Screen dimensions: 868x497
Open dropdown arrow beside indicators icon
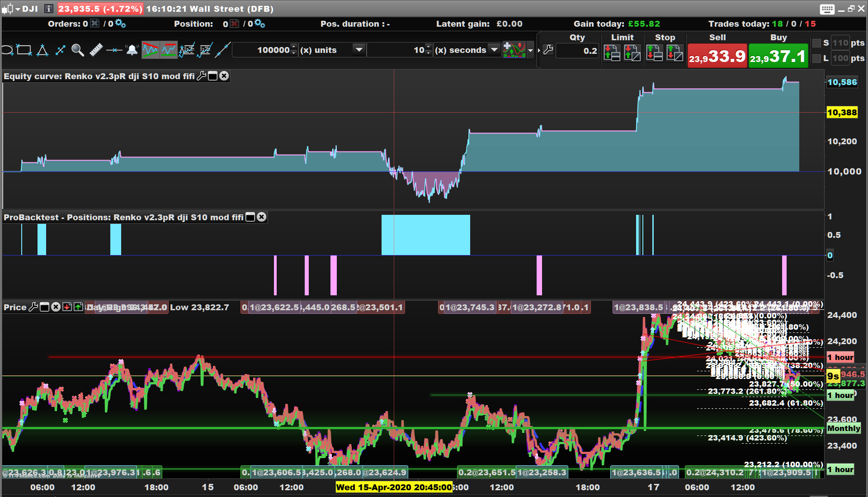point(531,50)
